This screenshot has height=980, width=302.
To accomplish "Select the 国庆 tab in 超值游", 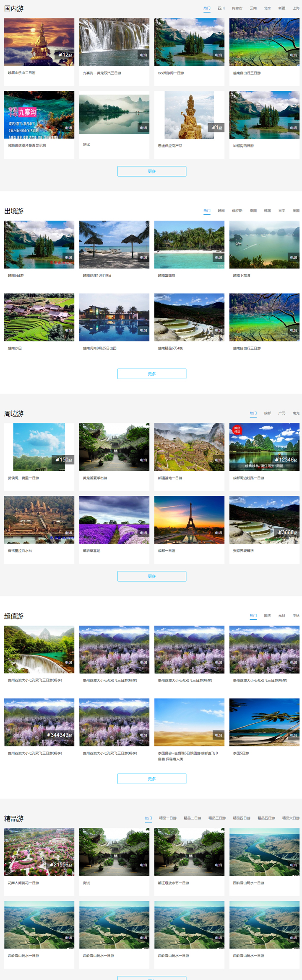I will [267, 616].
